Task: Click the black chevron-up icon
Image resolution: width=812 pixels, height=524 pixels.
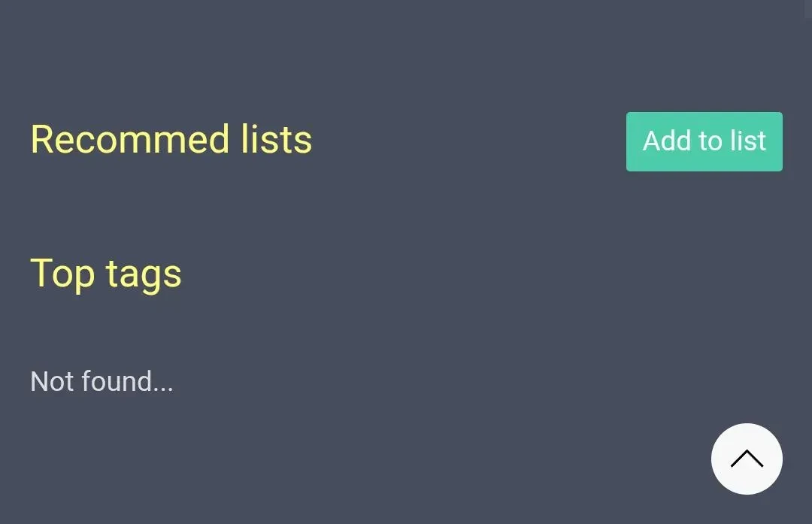Action: [x=747, y=459]
